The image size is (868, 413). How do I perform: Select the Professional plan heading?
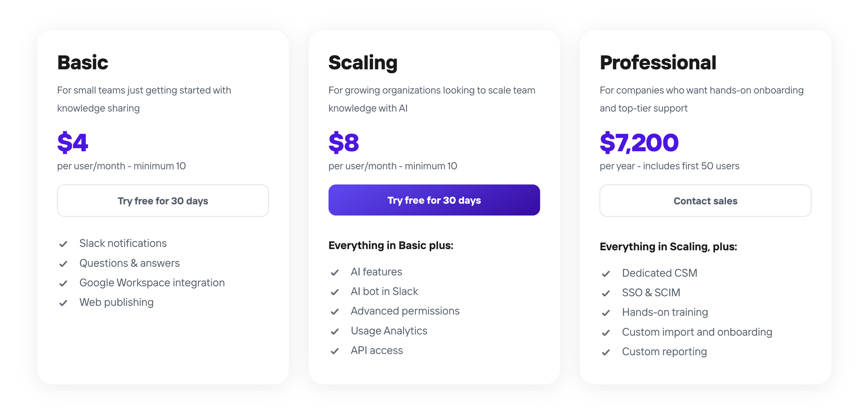click(x=658, y=63)
